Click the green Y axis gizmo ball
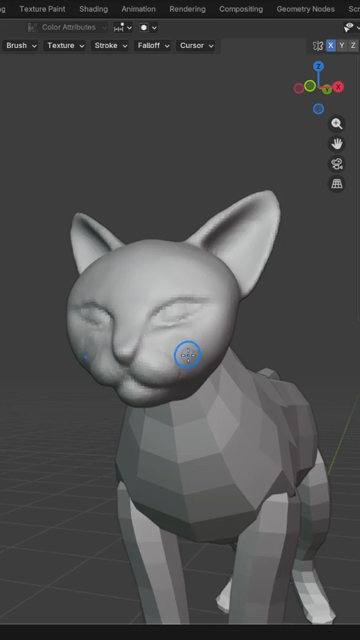360x640 pixels. point(327,90)
